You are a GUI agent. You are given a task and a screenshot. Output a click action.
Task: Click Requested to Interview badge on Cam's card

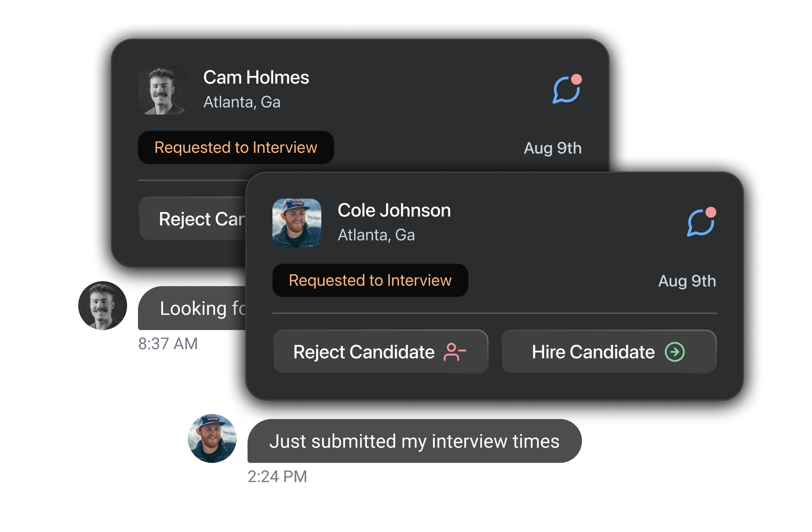236,147
